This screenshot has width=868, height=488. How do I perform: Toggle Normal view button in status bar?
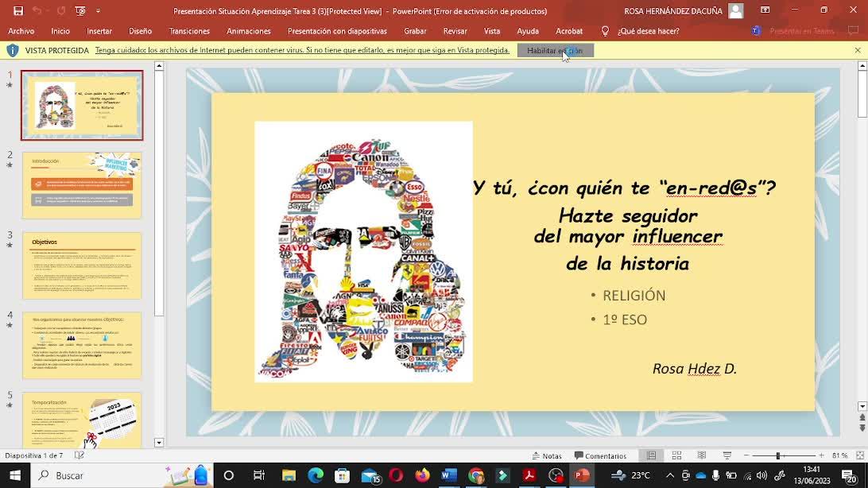[x=651, y=455]
